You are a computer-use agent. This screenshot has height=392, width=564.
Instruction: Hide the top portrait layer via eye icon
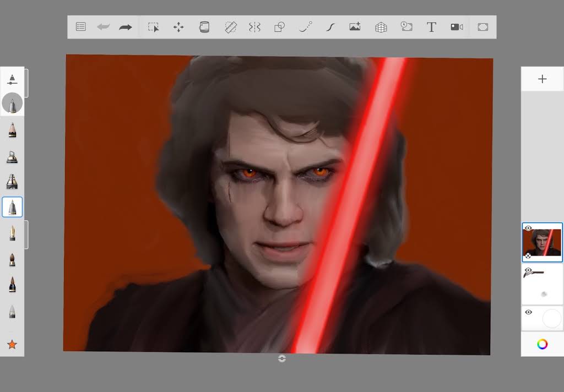[528, 228]
